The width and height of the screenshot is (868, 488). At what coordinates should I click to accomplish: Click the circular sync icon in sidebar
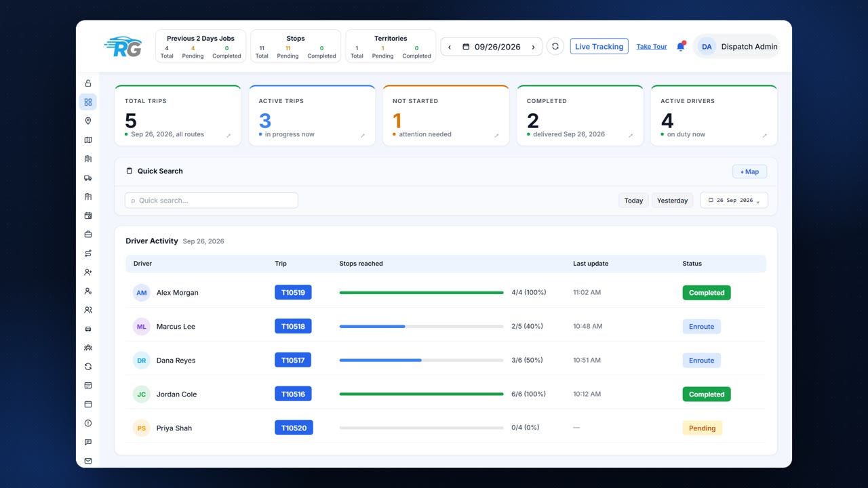click(87, 367)
